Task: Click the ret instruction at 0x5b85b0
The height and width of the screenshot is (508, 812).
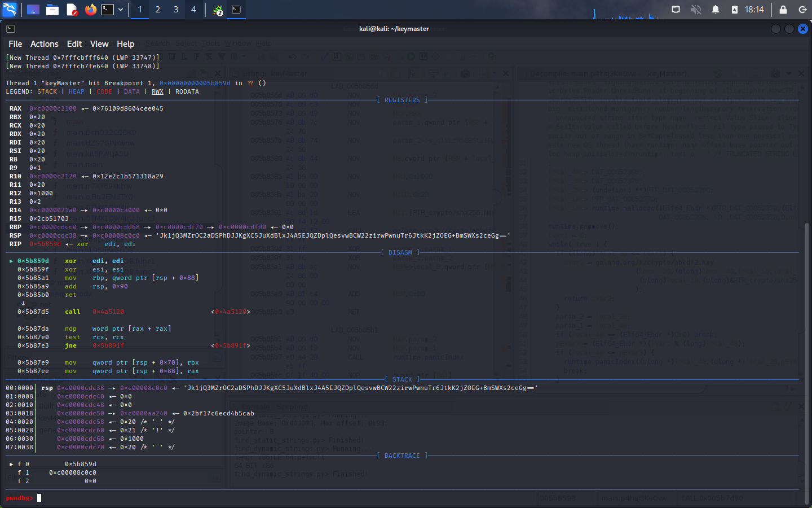Action: coord(70,295)
